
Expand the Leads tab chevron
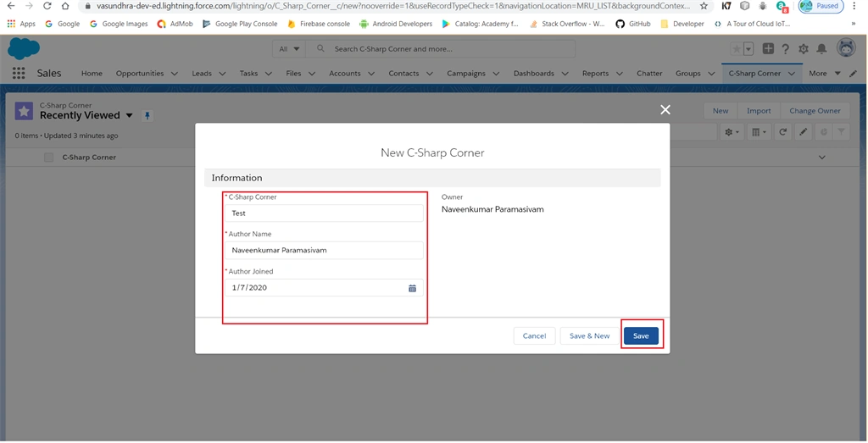(x=223, y=73)
